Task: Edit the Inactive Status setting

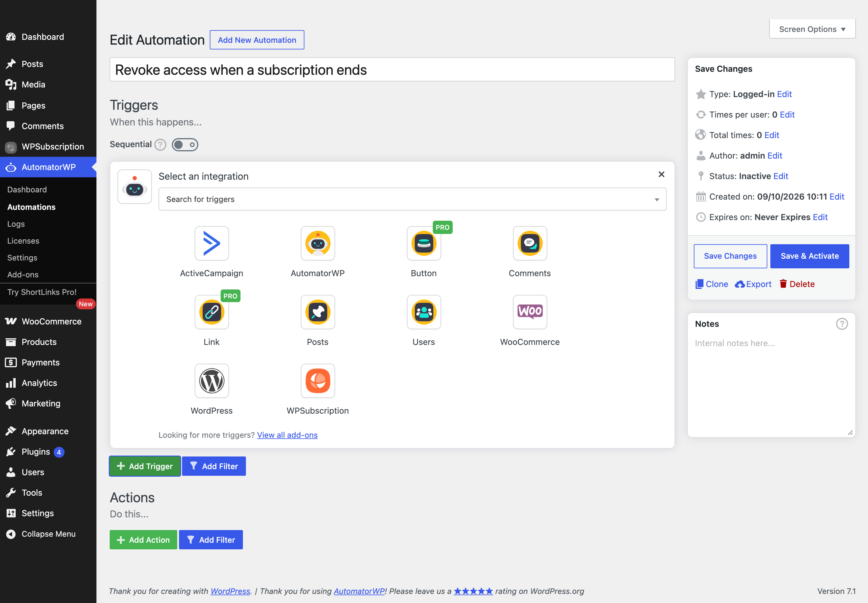Action: (781, 176)
